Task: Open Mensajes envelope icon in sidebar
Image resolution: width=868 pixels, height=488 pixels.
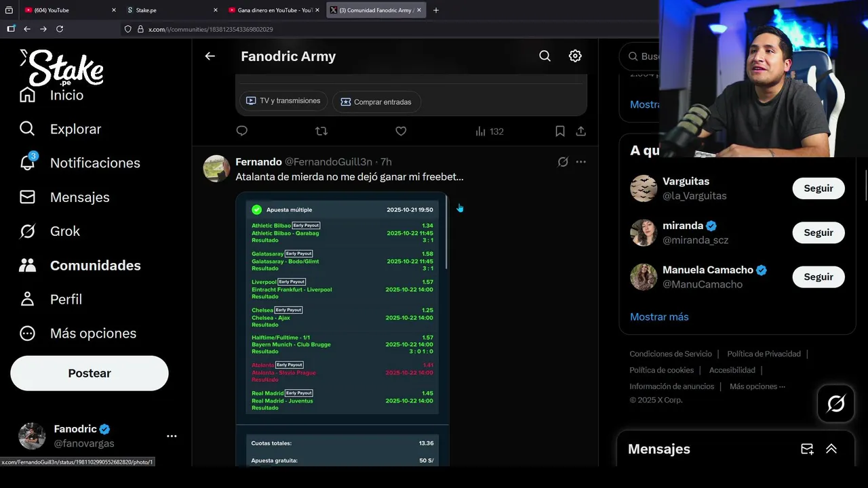Action: tap(27, 197)
